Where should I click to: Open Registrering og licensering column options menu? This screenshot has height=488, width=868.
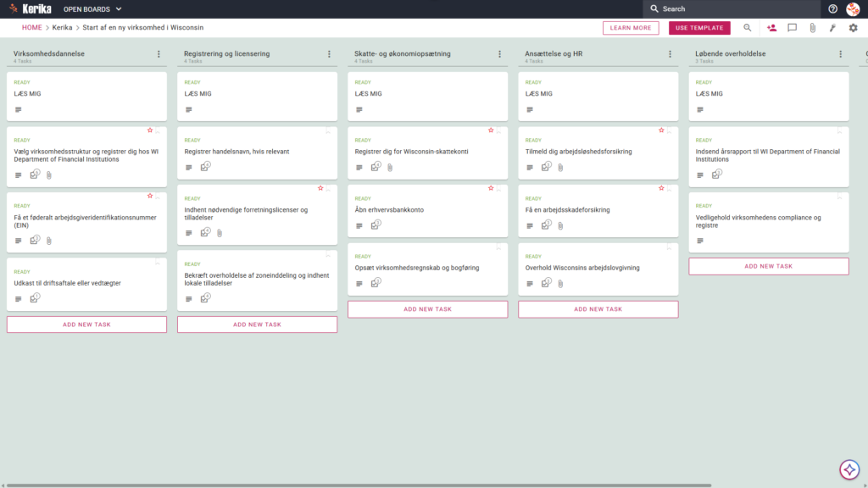(330, 54)
